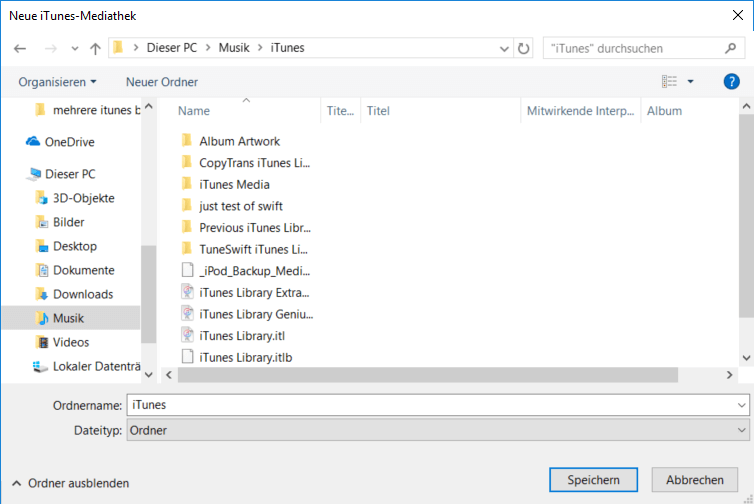
Task: Open Desktop in navigation pane
Action: click(x=66, y=246)
